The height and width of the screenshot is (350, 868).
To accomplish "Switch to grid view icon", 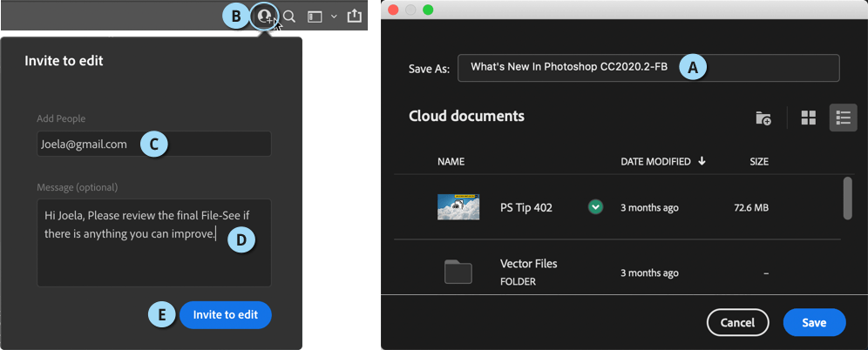I will [x=809, y=118].
